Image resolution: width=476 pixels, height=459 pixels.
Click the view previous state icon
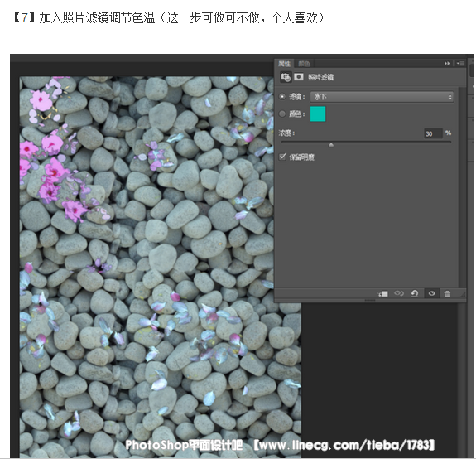click(398, 293)
